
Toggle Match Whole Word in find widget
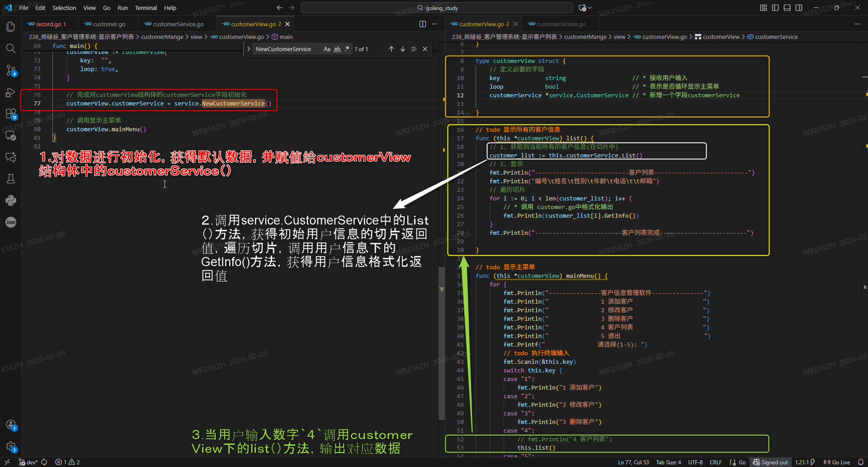coord(336,49)
